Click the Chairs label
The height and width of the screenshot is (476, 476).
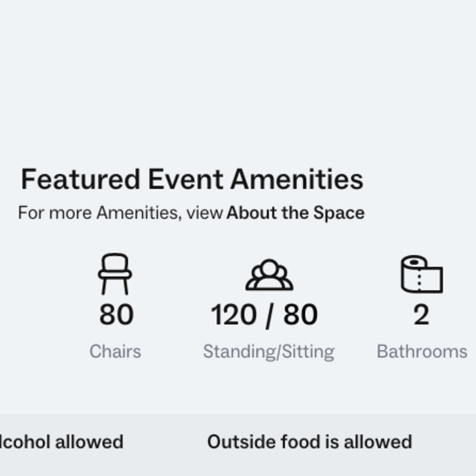(x=115, y=351)
